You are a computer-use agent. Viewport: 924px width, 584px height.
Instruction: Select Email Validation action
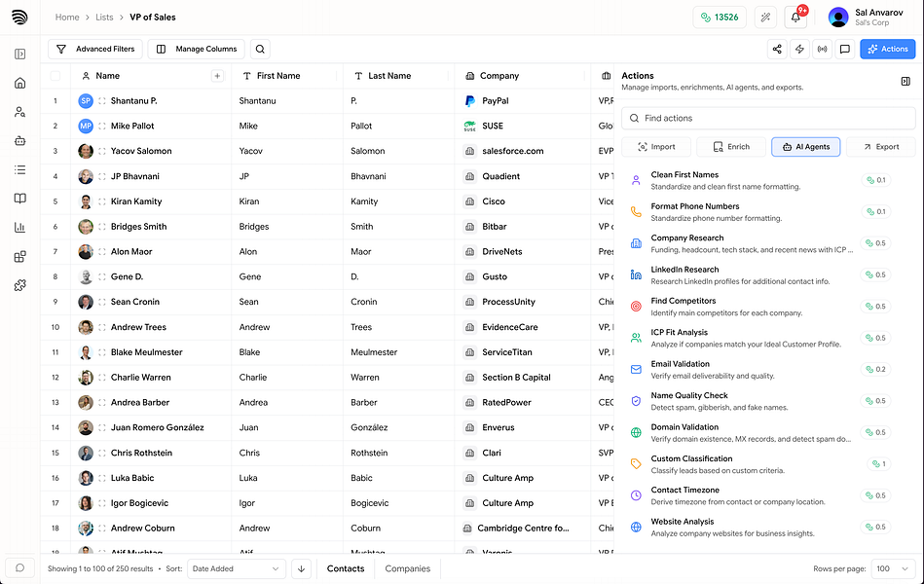click(760, 370)
